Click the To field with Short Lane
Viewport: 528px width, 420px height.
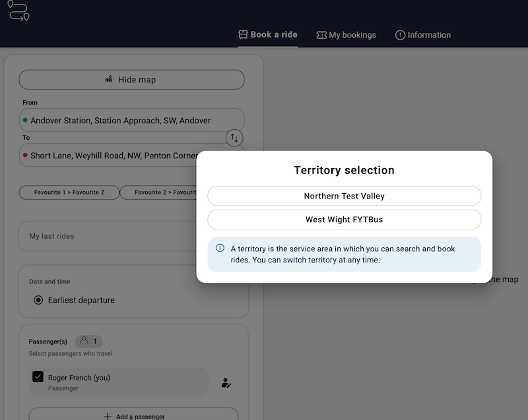click(x=112, y=156)
